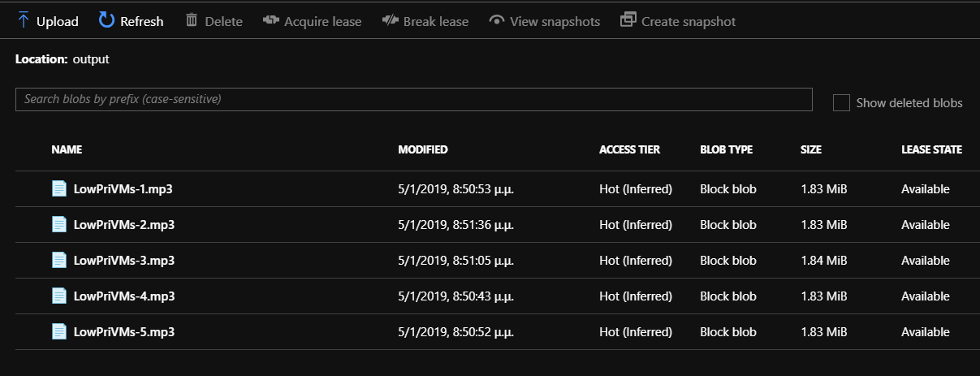
Task: Click the Acquire lease icon
Action: click(x=271, y=20)
